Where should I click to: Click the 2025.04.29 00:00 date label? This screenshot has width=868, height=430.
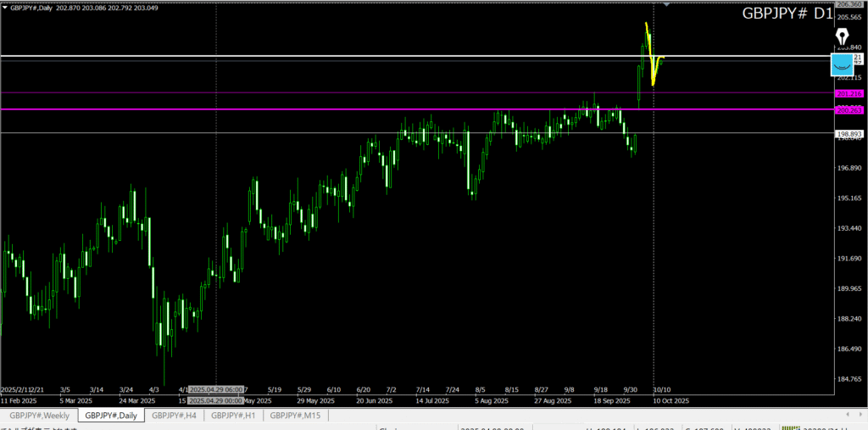click(216, 399)
